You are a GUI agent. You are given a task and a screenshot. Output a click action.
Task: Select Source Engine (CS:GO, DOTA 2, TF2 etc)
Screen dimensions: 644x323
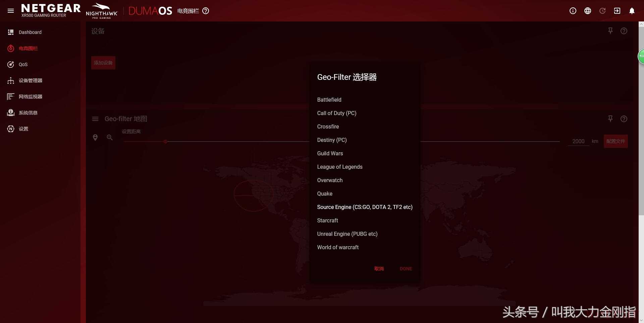365,207
